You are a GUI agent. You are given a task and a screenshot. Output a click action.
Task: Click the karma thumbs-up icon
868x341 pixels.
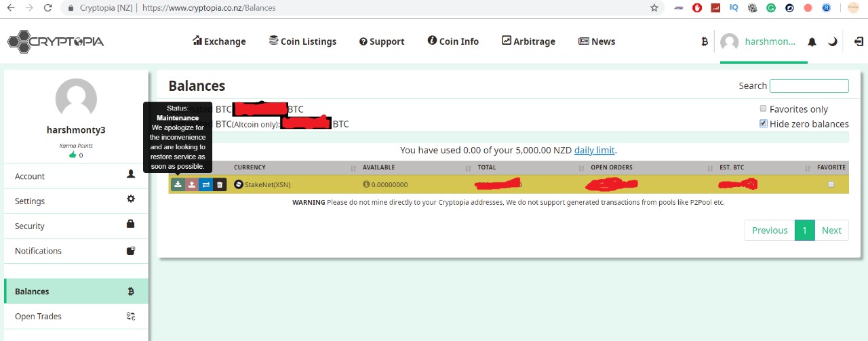pos(73,155)
